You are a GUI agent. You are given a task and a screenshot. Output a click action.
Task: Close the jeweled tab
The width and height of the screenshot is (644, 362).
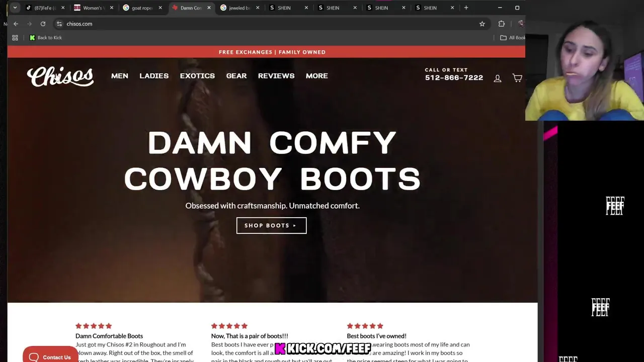[258, 8]
